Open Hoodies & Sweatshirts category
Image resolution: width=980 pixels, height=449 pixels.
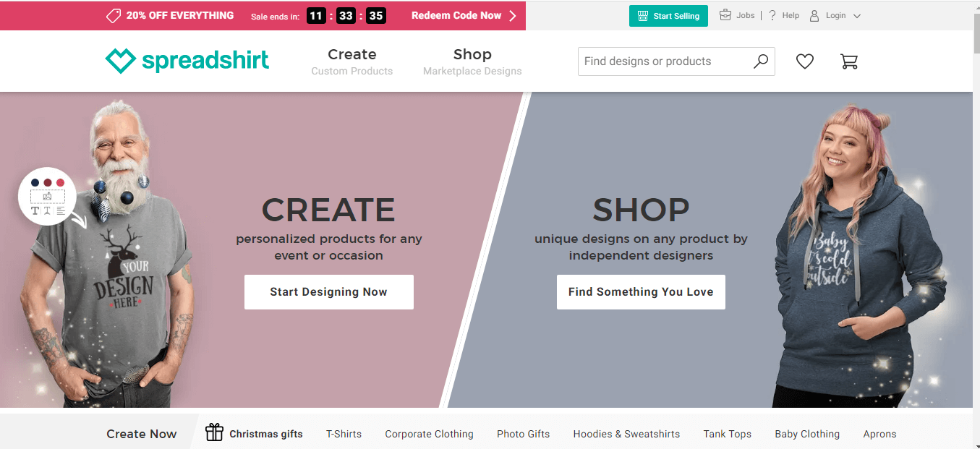tap(626, 434)
